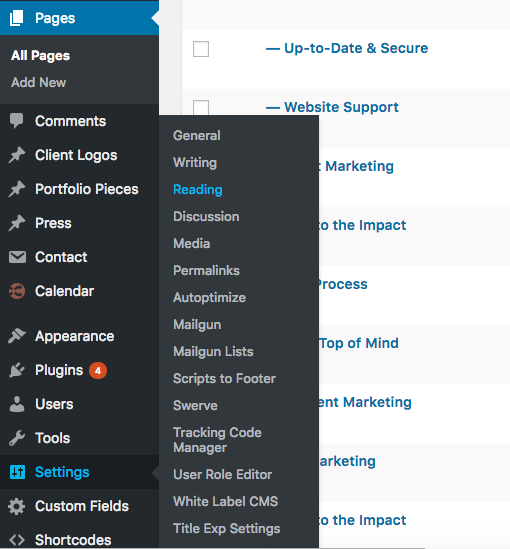Viewport: 510px width, 549px height.
Task: Click the Comments speech bubble icon
Action: click(16, 121)
